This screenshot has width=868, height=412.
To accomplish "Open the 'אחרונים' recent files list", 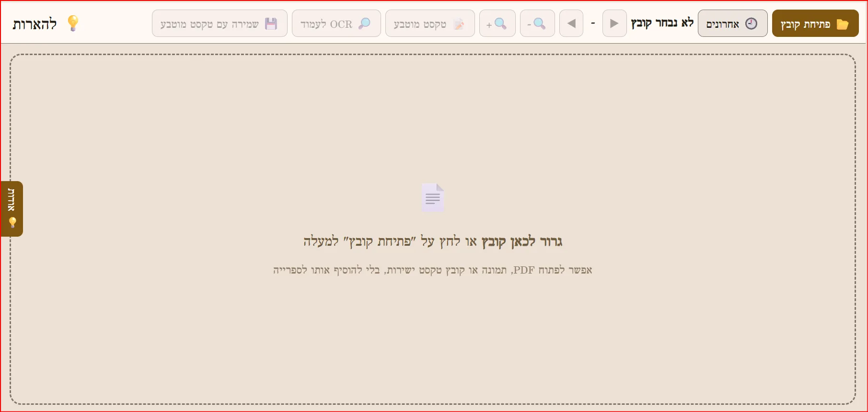I will tap(732, 23).
